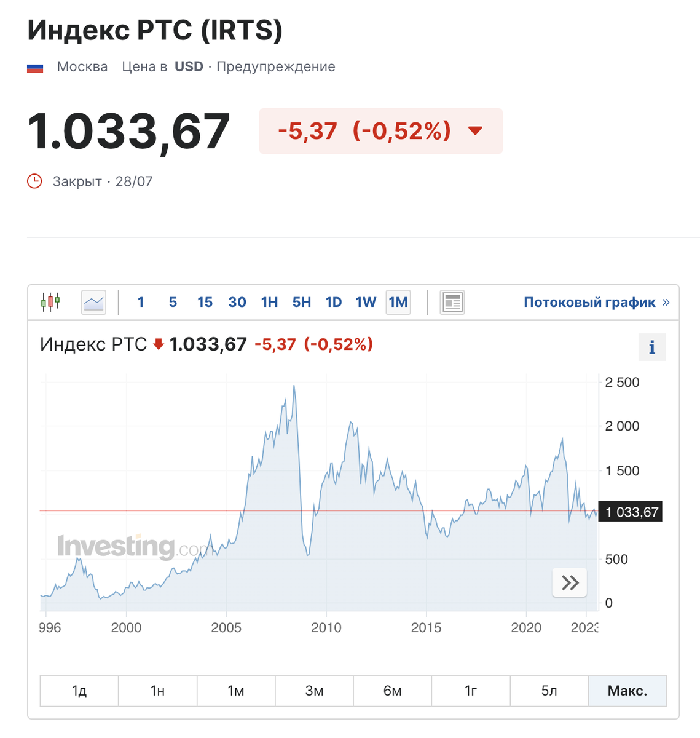Set chart interval to 1H
The width and height of the screenshot is (700, 738).
tap(269, 302)
